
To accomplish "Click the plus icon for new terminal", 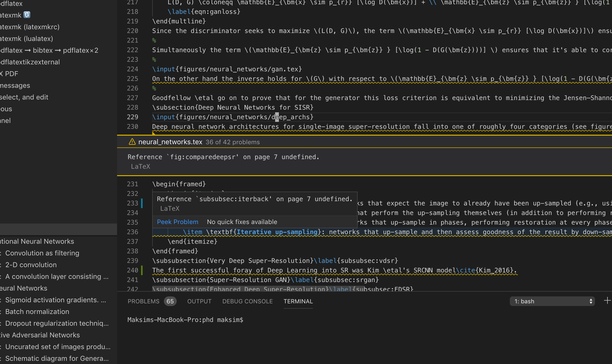I will click(607, 301).
